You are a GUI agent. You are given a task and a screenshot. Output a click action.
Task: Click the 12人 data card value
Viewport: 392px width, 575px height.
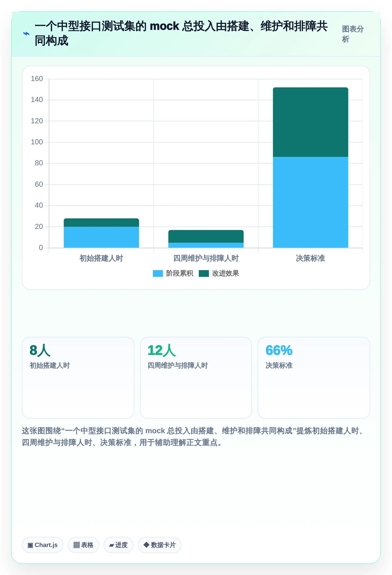click(162, 350)
